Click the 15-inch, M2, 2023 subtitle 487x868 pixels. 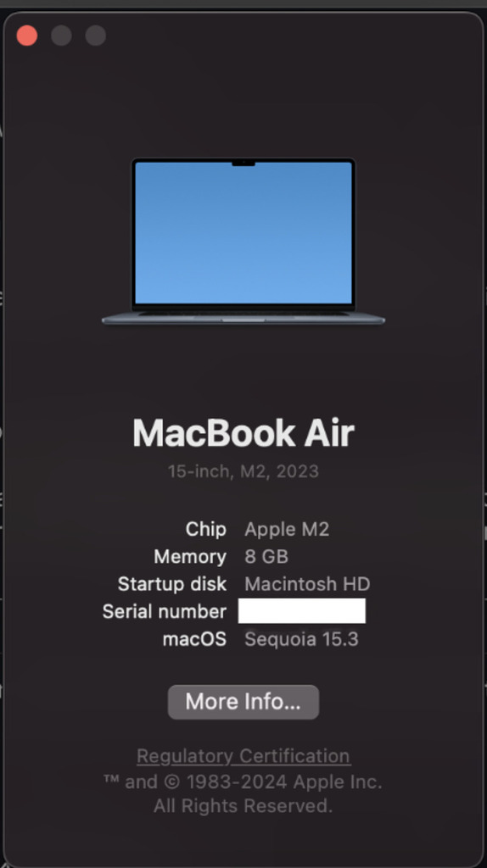tap(243, 471)
